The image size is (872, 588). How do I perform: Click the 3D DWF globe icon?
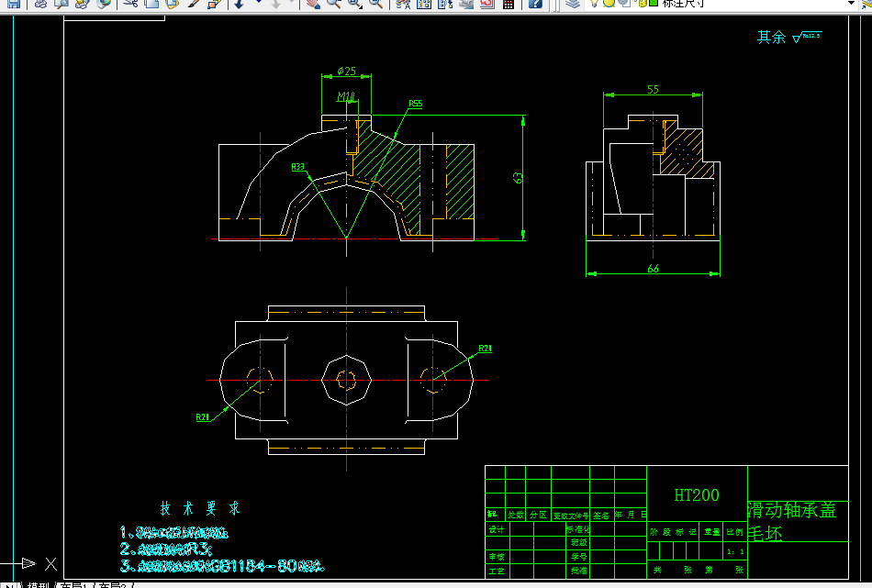click(104, 4)
